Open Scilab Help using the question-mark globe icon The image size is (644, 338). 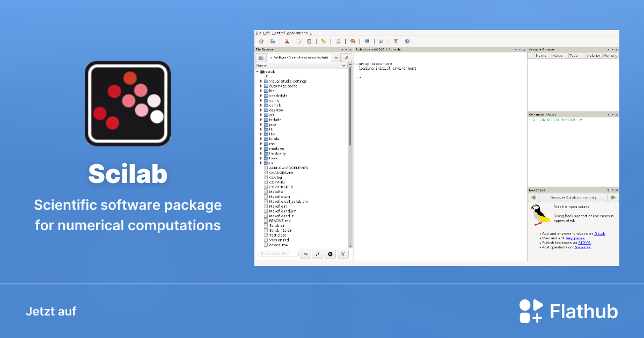pos(407,41)
